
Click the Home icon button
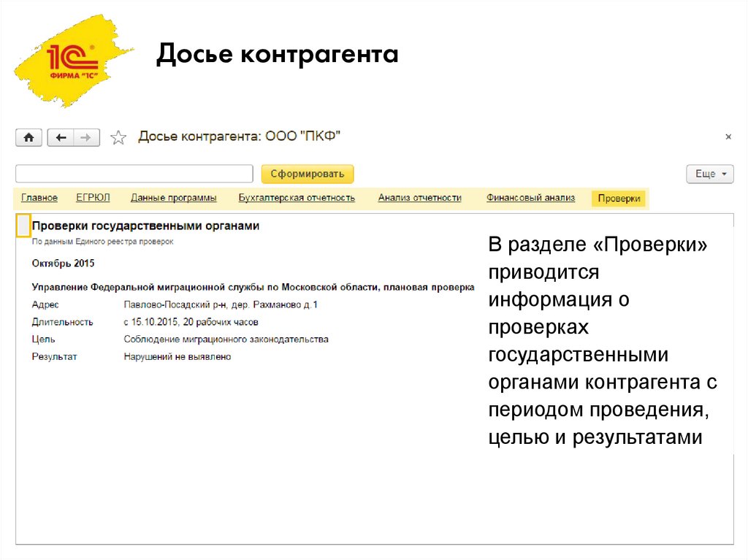pos(28,138)
